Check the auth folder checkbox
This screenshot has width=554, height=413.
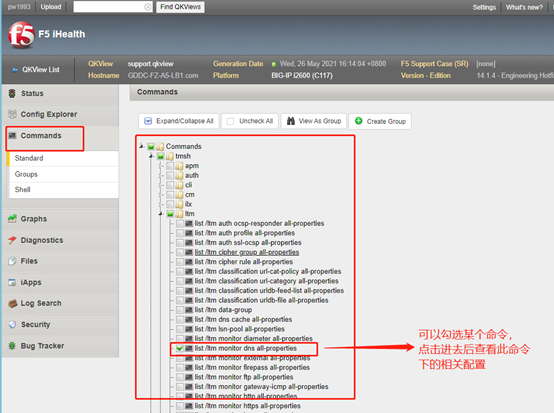(170, 175)
